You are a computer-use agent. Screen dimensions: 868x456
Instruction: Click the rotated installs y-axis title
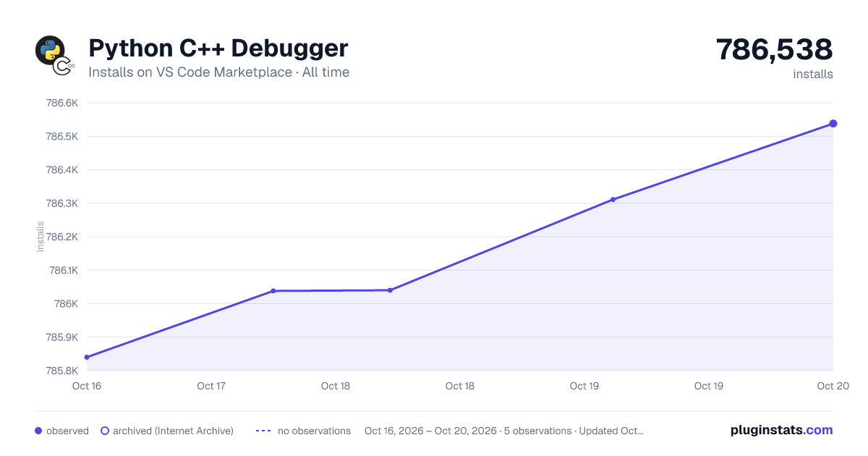coord(41,237)
